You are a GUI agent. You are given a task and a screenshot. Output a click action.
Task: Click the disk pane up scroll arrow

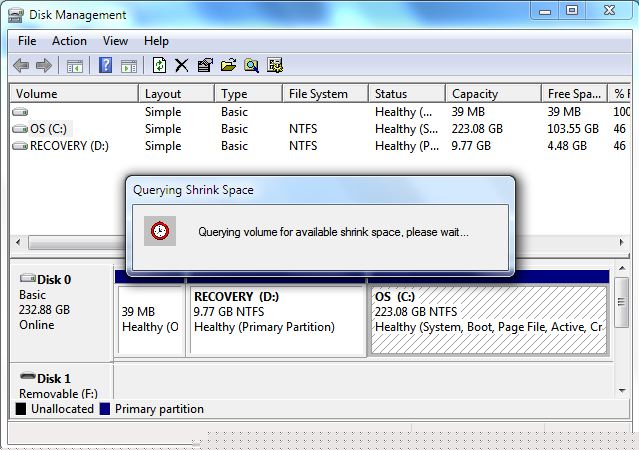click(x=622, y=268)
